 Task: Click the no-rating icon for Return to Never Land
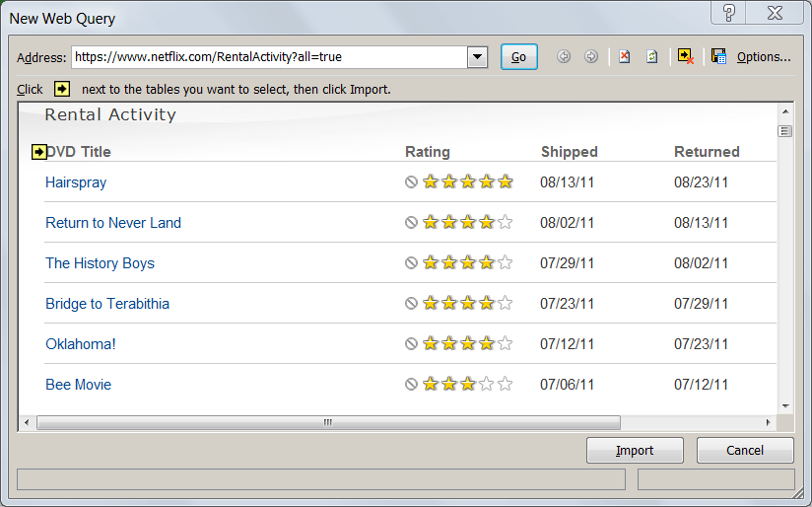(411, 222)
